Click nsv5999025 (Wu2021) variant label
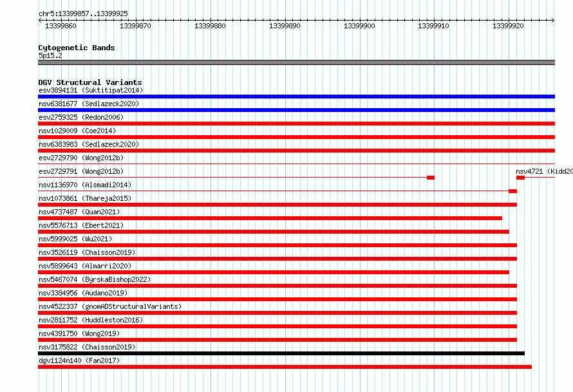The width and height of the screenshot is (573, 392). coord(75,239)
